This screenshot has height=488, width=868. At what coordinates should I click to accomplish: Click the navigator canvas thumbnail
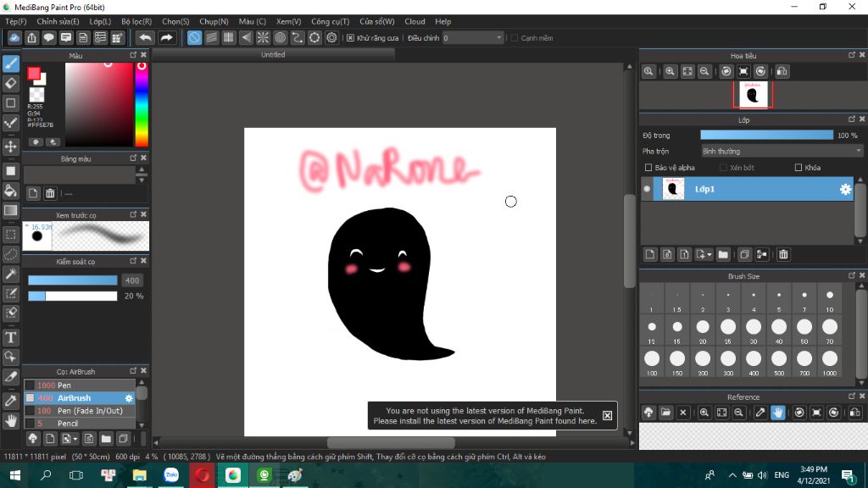753,95
